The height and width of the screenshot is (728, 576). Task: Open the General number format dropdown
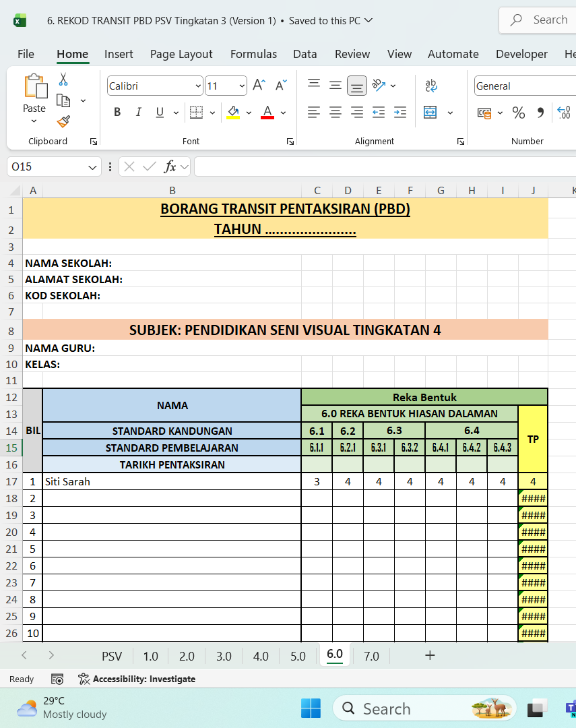click(524, 86)
